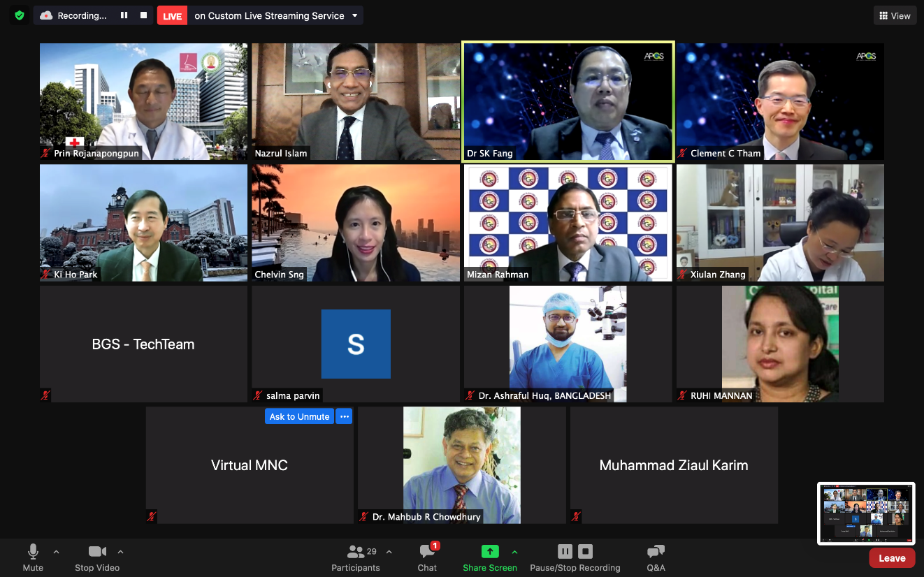
Task: Open the Q&A panel
Action: [x=656, y=558]
